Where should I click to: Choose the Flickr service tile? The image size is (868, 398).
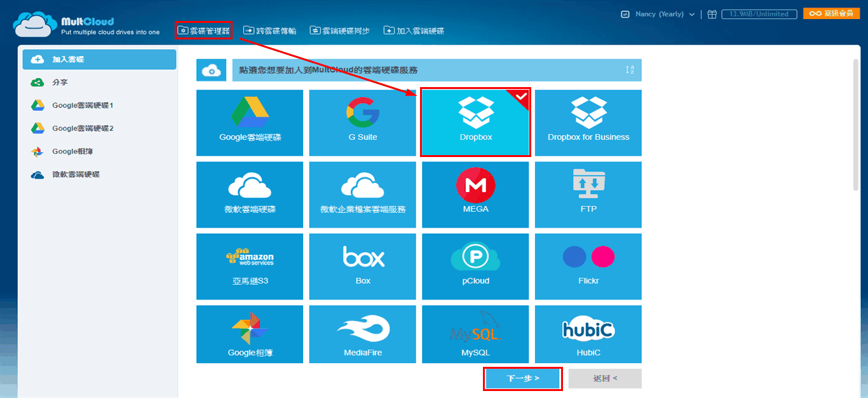588,266
